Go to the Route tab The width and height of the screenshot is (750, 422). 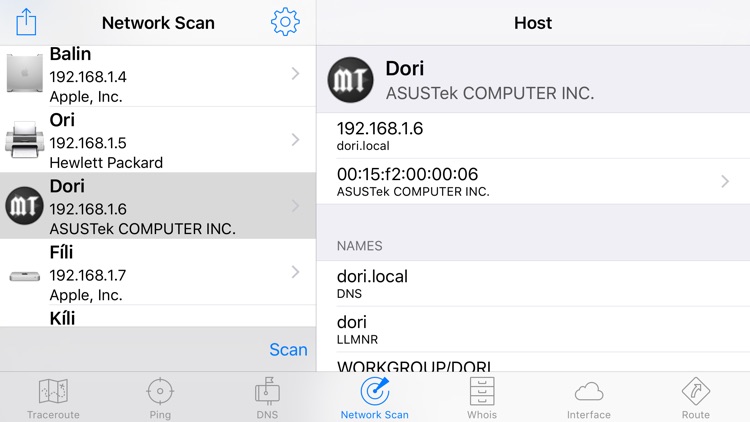[695, 398]
